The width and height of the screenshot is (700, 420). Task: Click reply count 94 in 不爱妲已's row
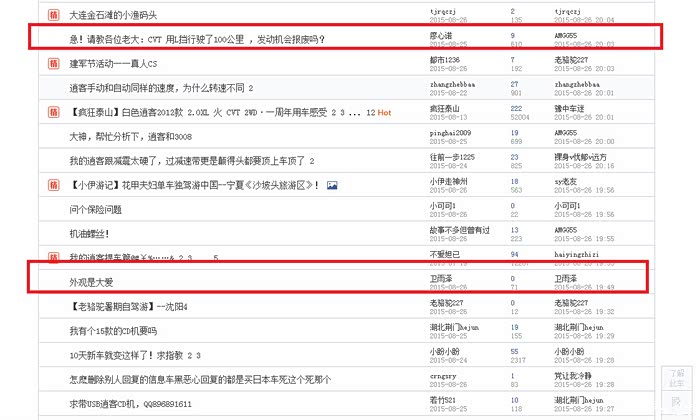point(514,254)
